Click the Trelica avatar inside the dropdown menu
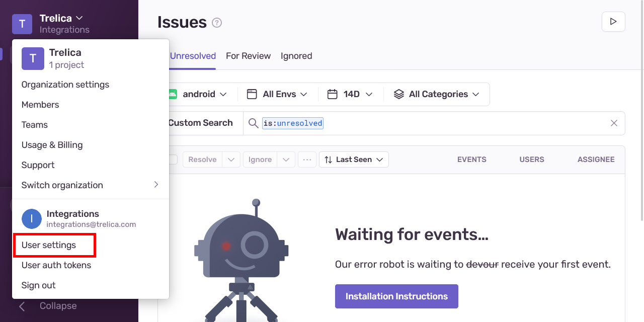Screen dimensions: 644x322 click(33, 58)
